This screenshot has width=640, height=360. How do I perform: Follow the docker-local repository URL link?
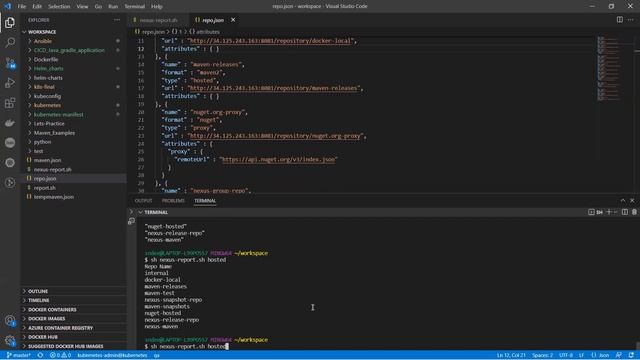270,41
